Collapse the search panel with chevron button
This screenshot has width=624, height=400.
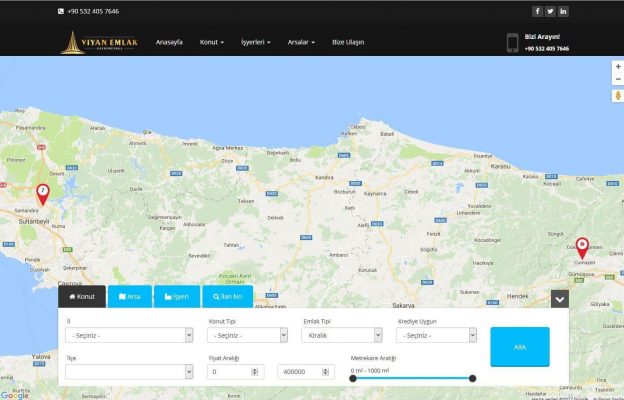[560, 298]
